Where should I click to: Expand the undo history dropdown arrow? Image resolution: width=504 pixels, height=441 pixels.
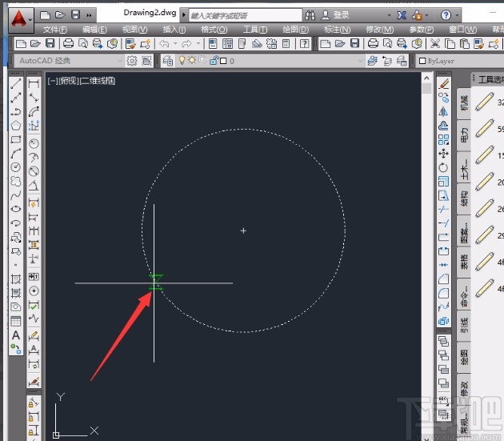click(175, 43)
